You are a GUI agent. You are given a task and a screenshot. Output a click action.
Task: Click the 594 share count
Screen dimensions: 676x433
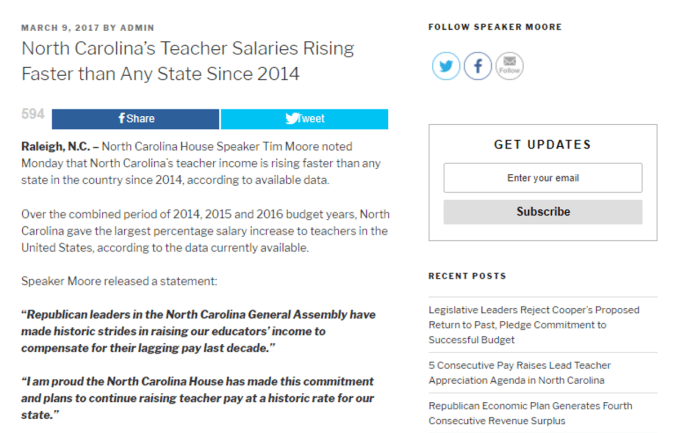pyautogui.click(x=34, y=115)
